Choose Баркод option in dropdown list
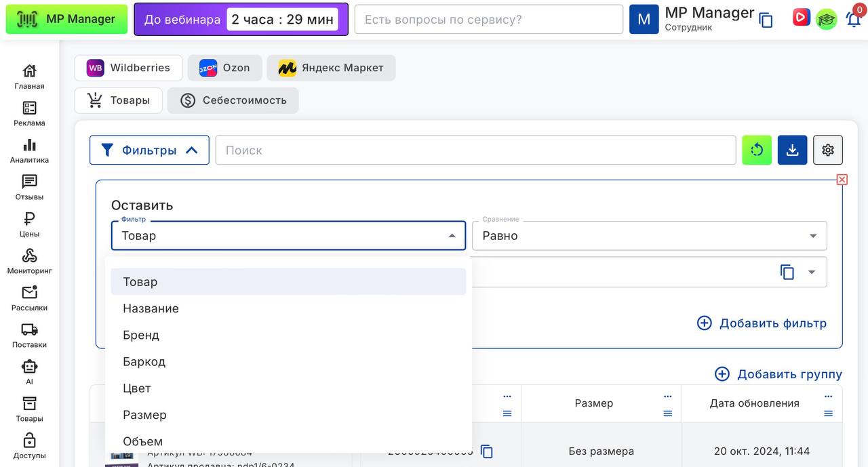868x467 pixels. [x=144, y=361]
